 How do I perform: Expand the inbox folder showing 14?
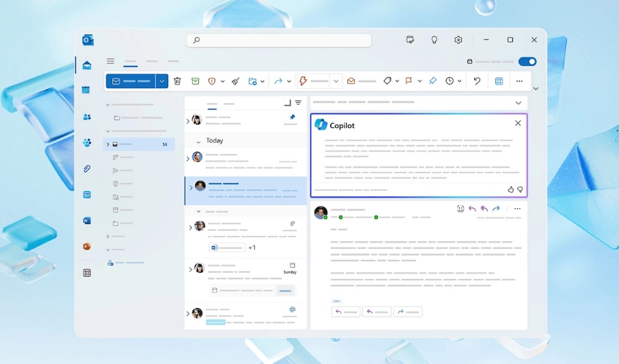(108, 144)
